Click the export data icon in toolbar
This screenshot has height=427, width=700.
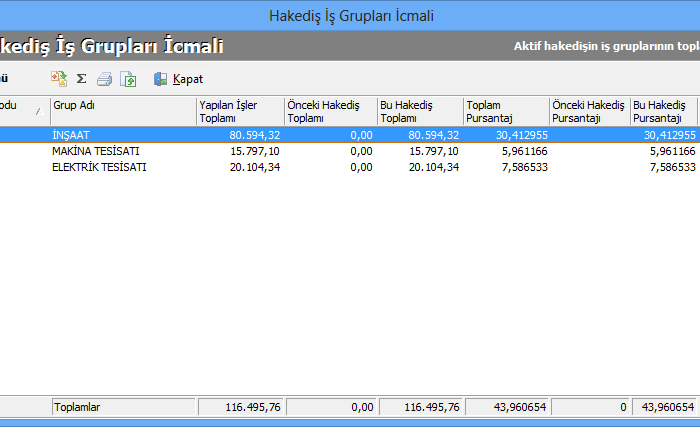coord(59,78)
